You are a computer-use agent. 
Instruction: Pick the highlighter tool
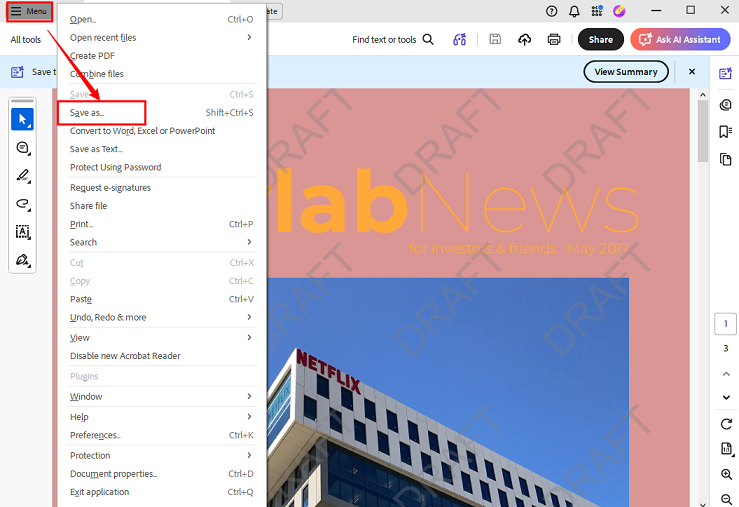pyautogui.click(x=22, y=176)
